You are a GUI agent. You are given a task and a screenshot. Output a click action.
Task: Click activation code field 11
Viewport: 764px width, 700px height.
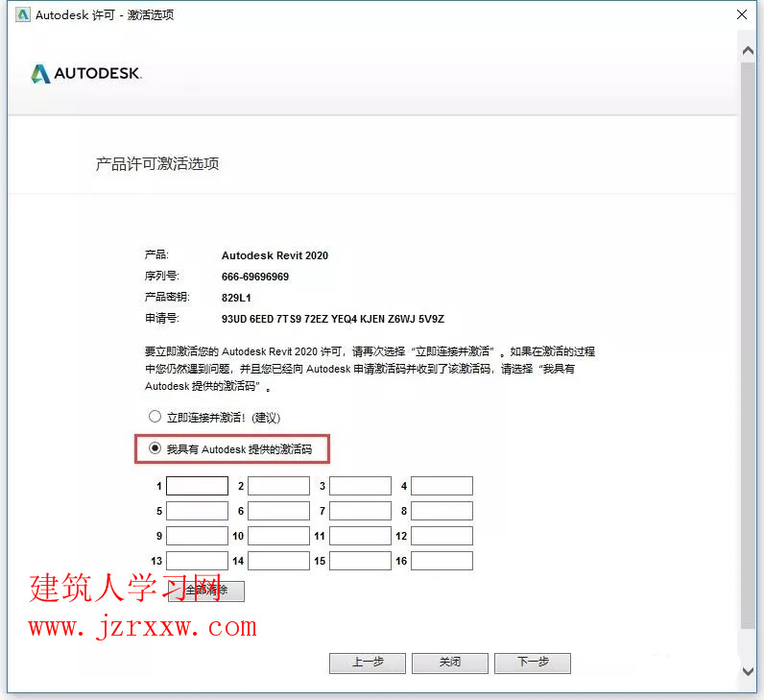(360, 536)
